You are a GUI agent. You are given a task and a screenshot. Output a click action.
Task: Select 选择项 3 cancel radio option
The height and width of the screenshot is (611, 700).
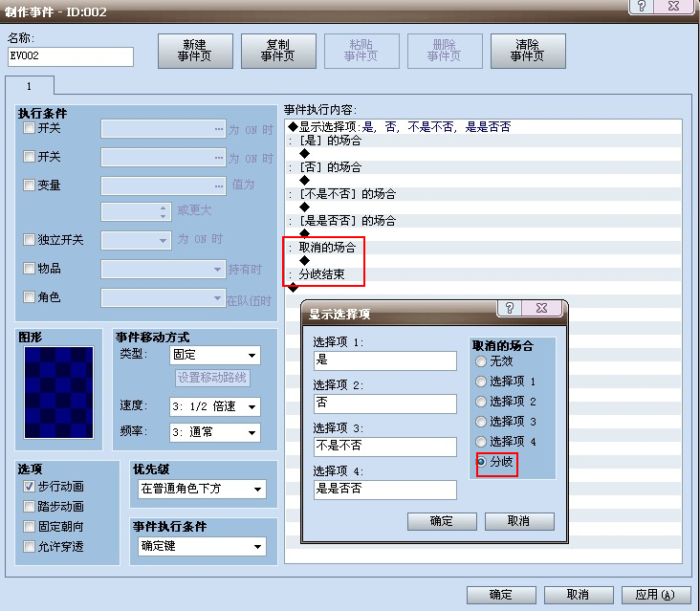click(481, 422)
